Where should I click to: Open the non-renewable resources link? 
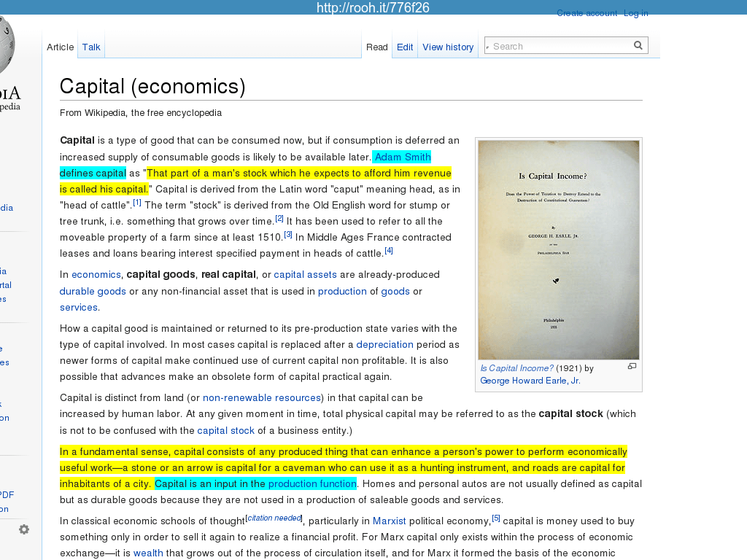coord(262,397)
